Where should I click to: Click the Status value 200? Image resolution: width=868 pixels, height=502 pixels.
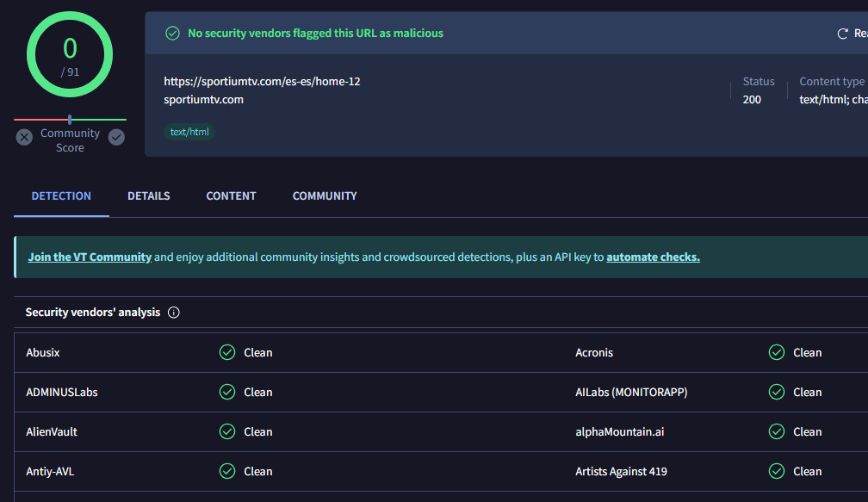point(752,100)
